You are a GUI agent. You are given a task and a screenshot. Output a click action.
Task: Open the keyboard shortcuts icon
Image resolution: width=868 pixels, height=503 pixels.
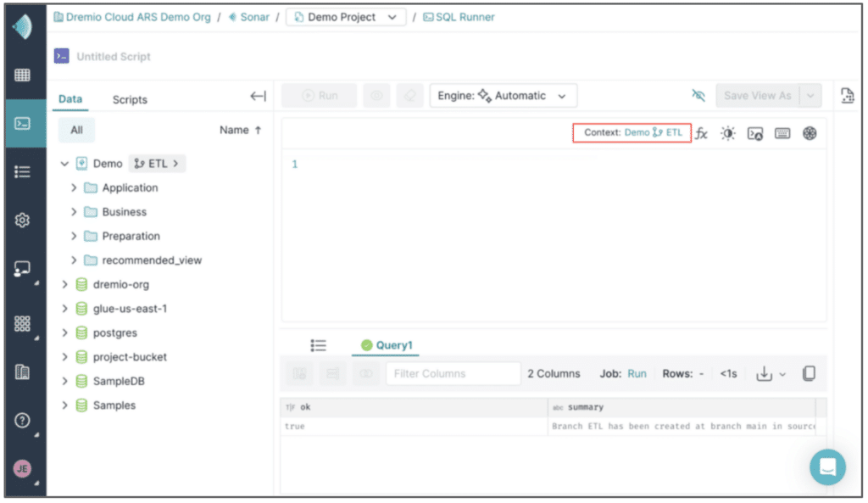tap(782, 133)
